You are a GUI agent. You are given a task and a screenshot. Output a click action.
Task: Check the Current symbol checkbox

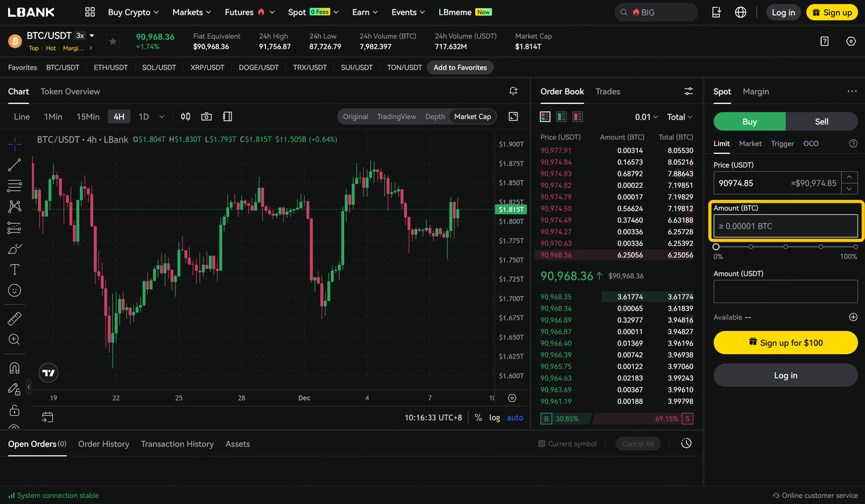pos(541,444)
